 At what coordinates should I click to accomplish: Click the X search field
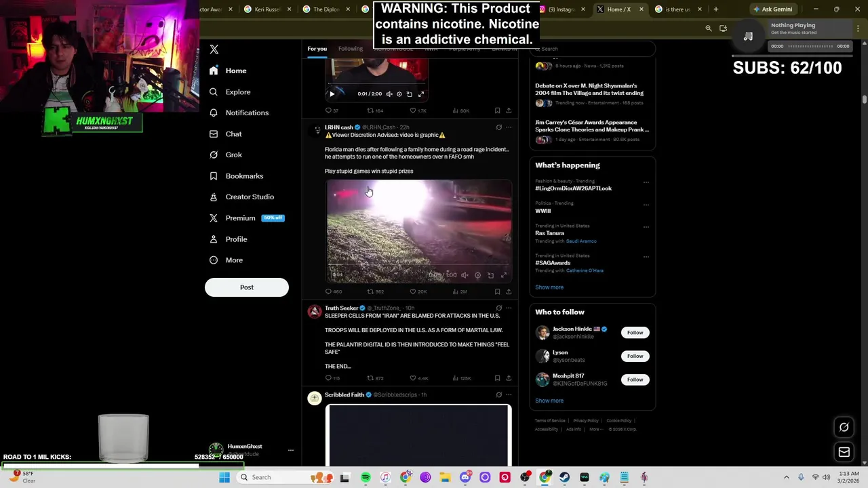coord(592,49)
